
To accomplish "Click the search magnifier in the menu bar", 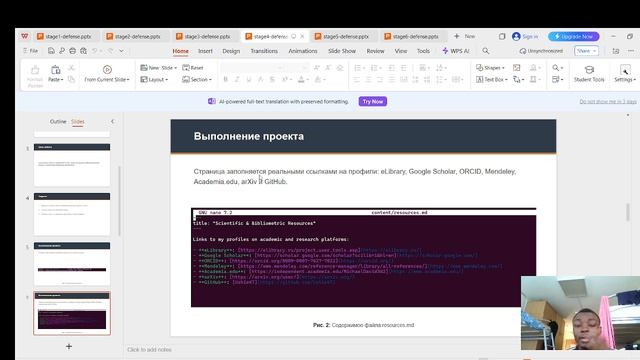I will pyautogui.click(x=485, y=51).
